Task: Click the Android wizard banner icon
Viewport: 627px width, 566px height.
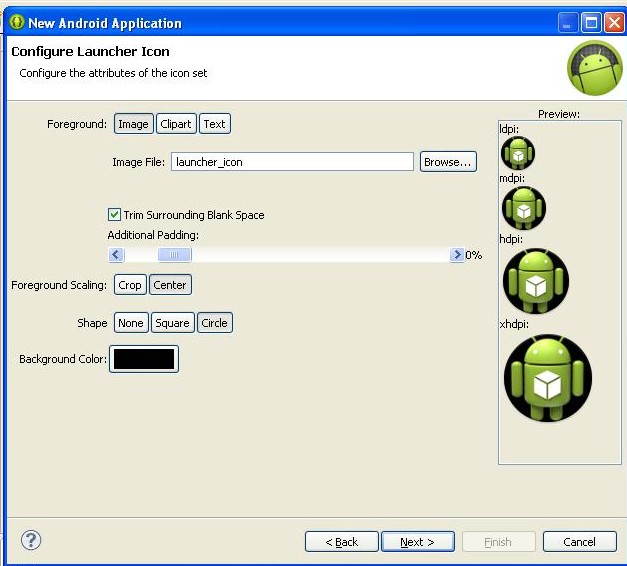Action: (595, 68)
